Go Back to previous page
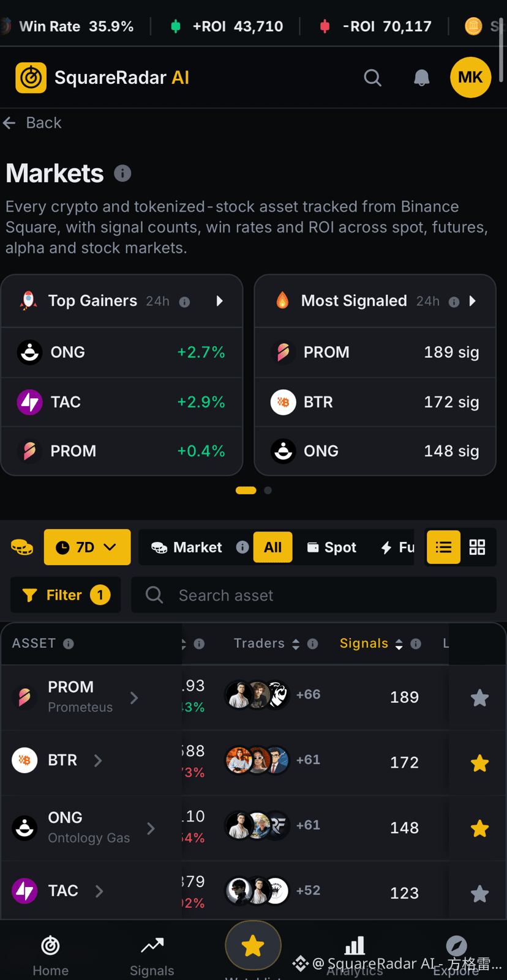The image size is (507, 980). [32, 123]
